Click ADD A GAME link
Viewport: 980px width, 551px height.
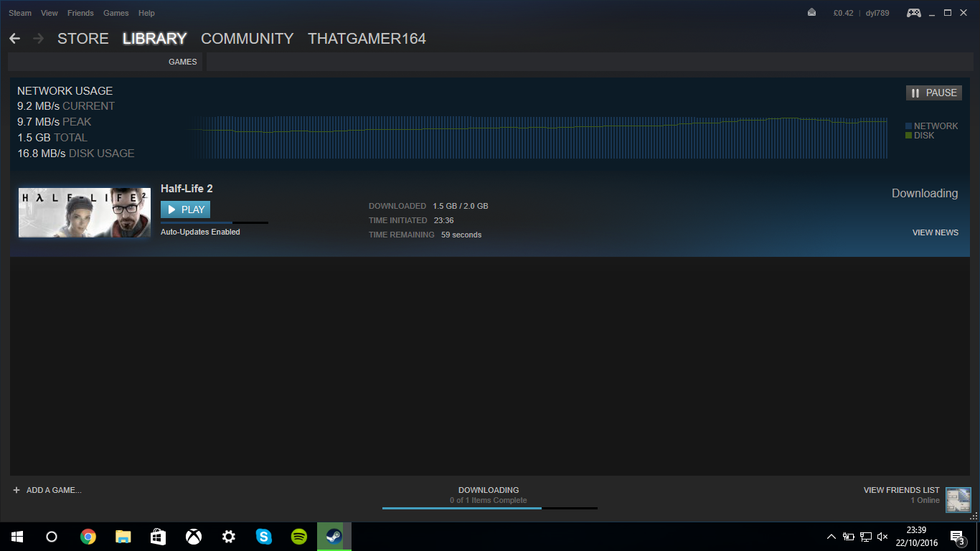coord(54,490)
